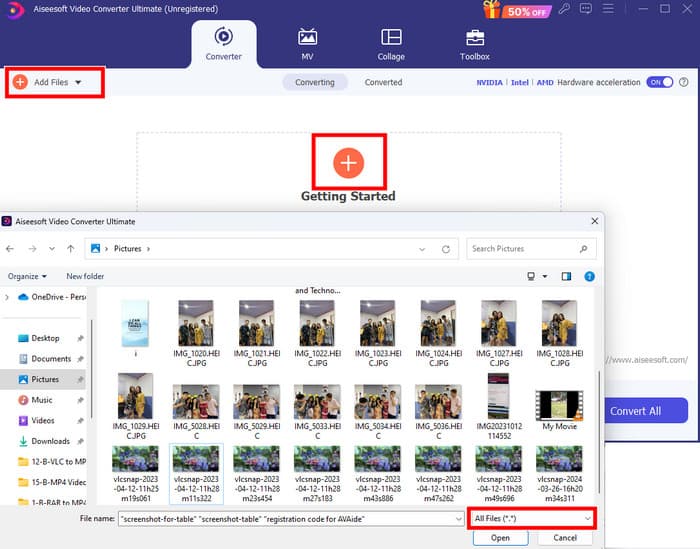
Task: Click the AMD acceleration link
Action: point(545,82)
